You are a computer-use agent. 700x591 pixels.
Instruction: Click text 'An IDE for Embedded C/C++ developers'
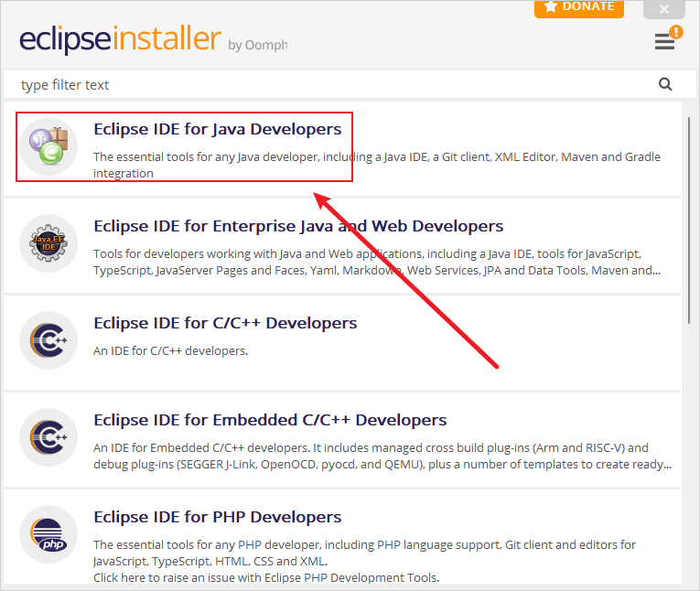(x=201, y=447)
